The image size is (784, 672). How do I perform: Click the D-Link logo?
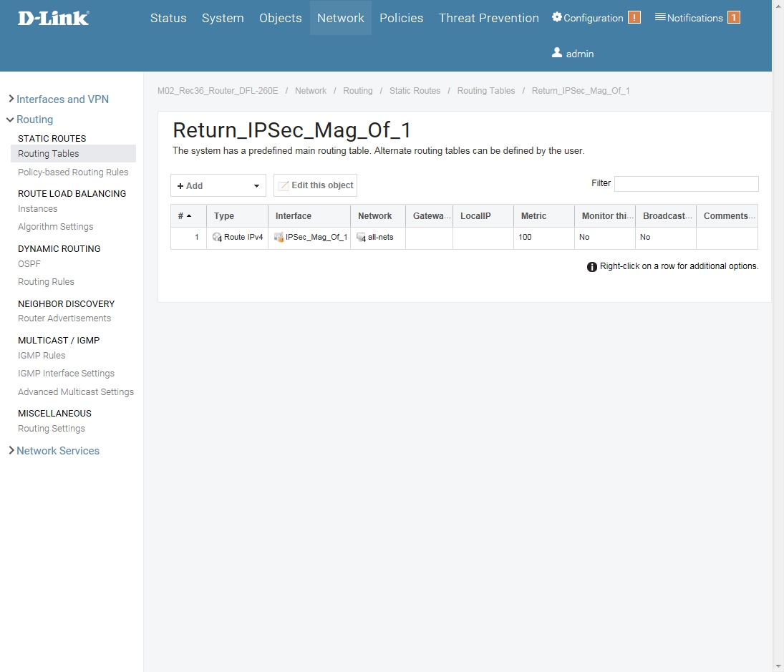point(54,19)
